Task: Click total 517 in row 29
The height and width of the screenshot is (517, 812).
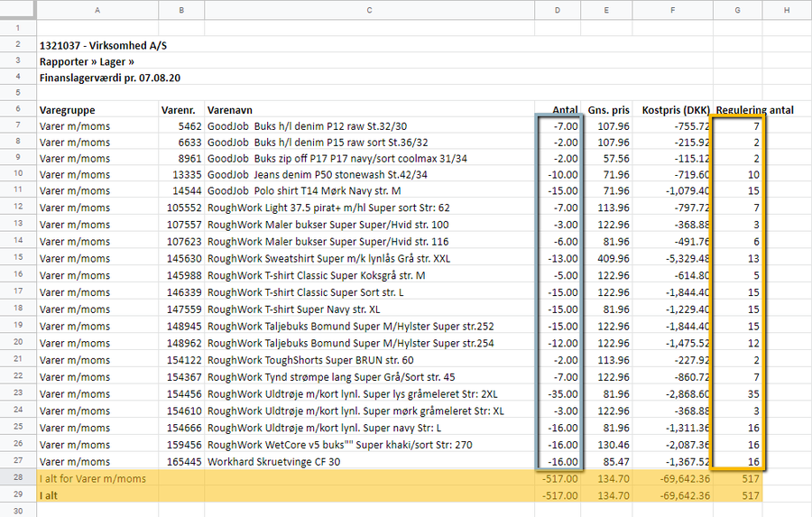Action: pos(751,495)
